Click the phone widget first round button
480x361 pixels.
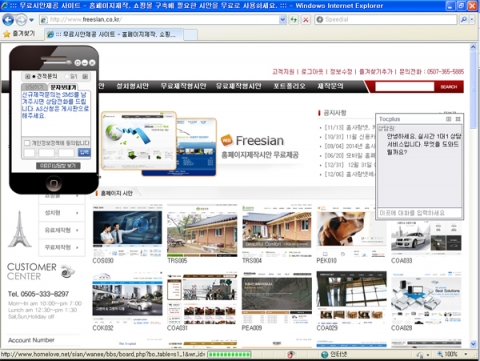coord(78,63)
